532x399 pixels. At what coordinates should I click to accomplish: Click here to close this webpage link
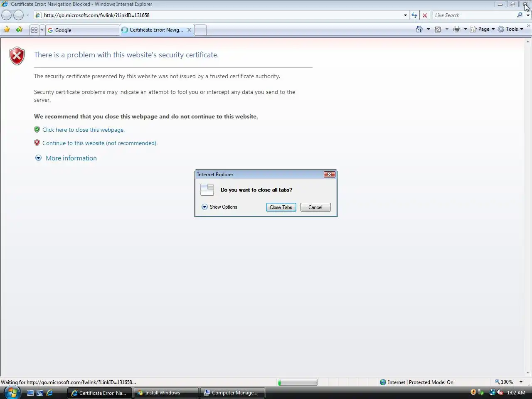coord(84,130)
